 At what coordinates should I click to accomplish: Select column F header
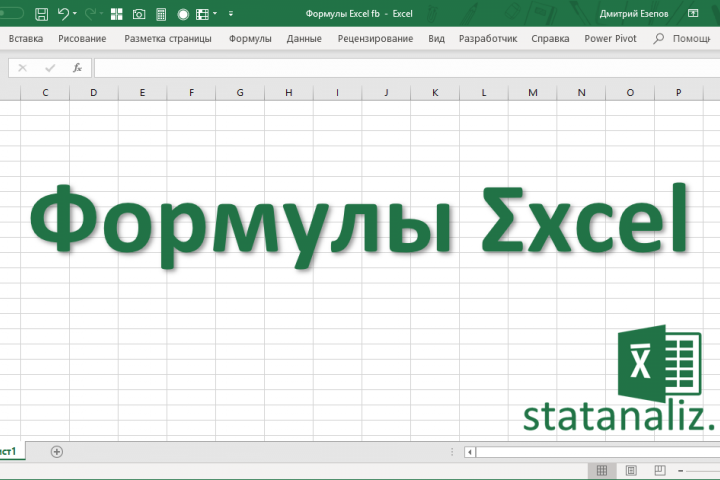coord(191,93)
